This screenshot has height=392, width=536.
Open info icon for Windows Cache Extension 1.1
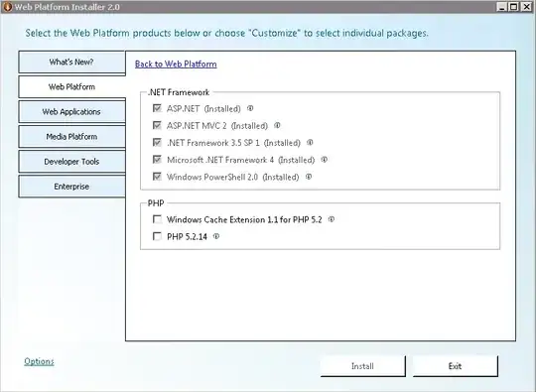point(332,219)
